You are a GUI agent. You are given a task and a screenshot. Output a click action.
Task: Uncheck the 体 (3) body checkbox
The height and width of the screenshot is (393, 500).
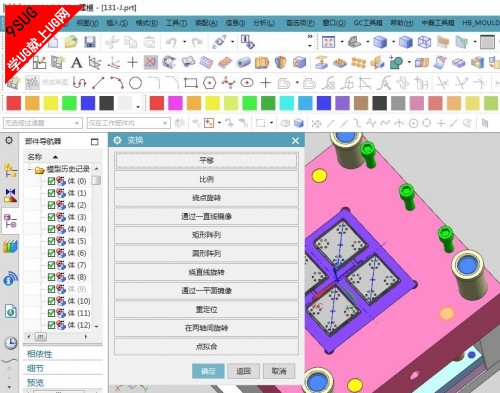tap(51, 217)
